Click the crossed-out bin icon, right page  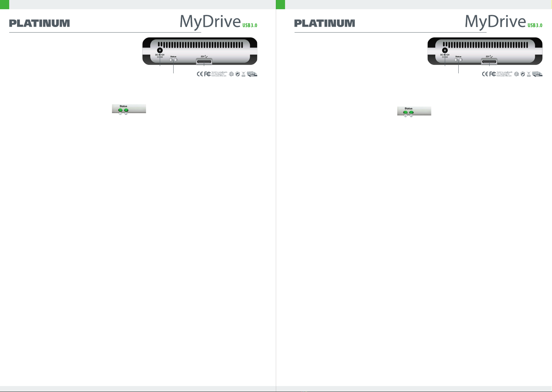click(528, 74)
